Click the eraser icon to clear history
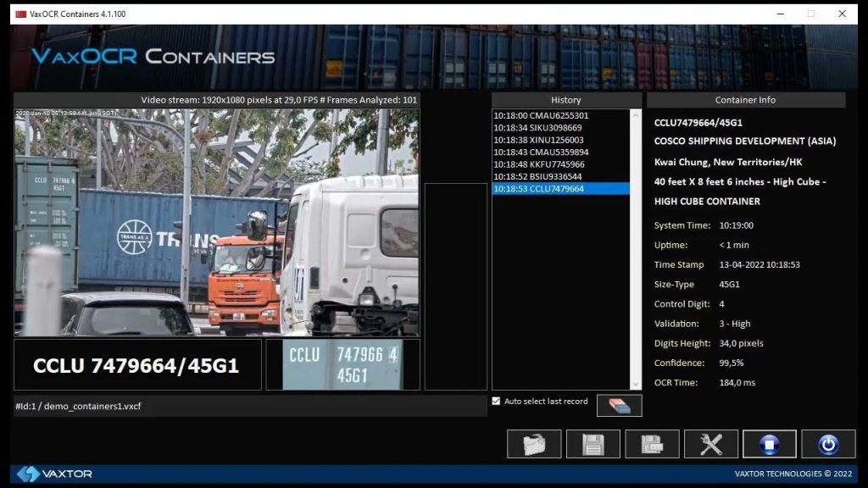 (619, 406)
